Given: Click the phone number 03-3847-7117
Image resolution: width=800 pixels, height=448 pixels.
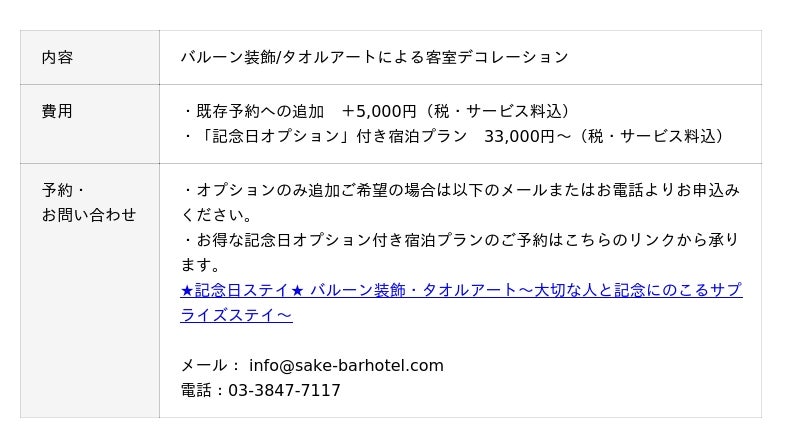Looking at the screenshot, I should point(285,390).
